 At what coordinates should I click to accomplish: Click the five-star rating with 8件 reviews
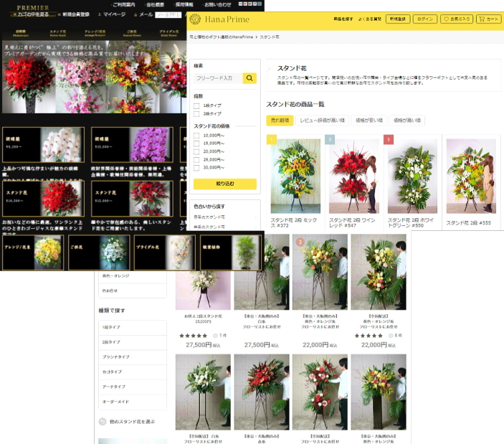point(369,336)
